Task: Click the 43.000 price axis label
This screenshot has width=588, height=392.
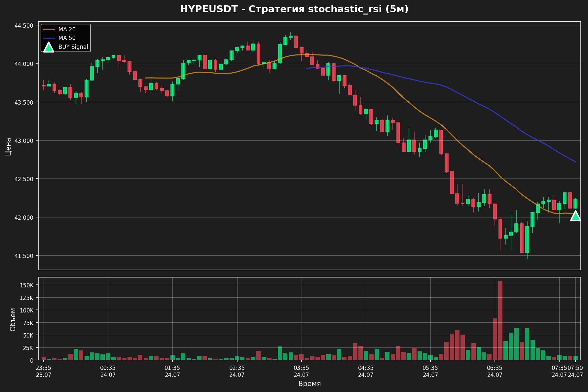Action: 24,141
